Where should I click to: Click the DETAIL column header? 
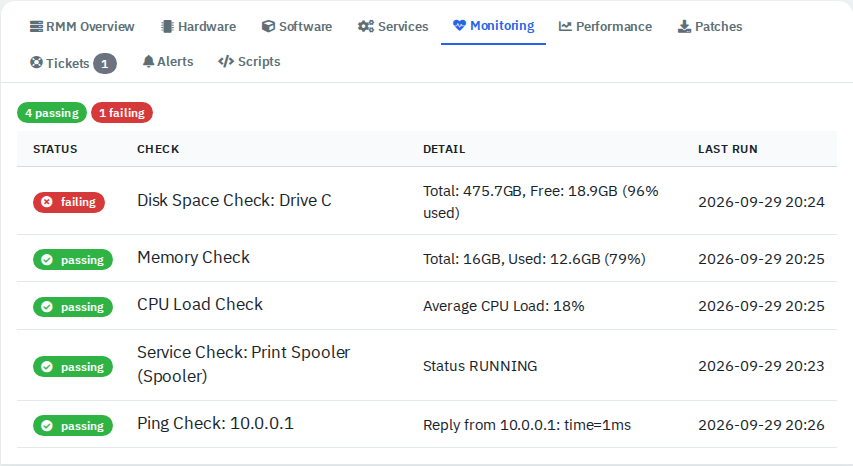click(x=444, y=149)
